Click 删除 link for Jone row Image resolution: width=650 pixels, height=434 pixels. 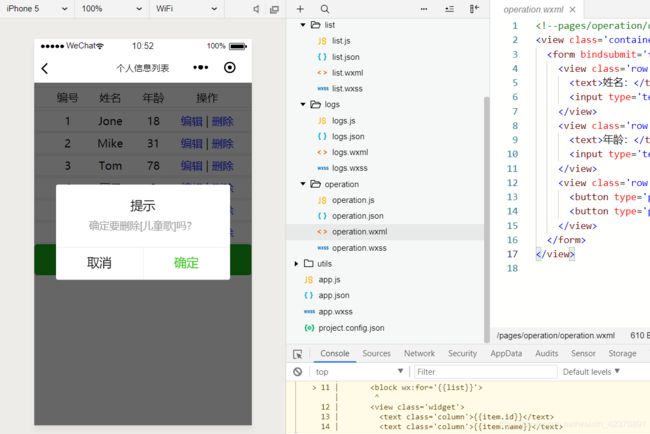tap(223, 121)
